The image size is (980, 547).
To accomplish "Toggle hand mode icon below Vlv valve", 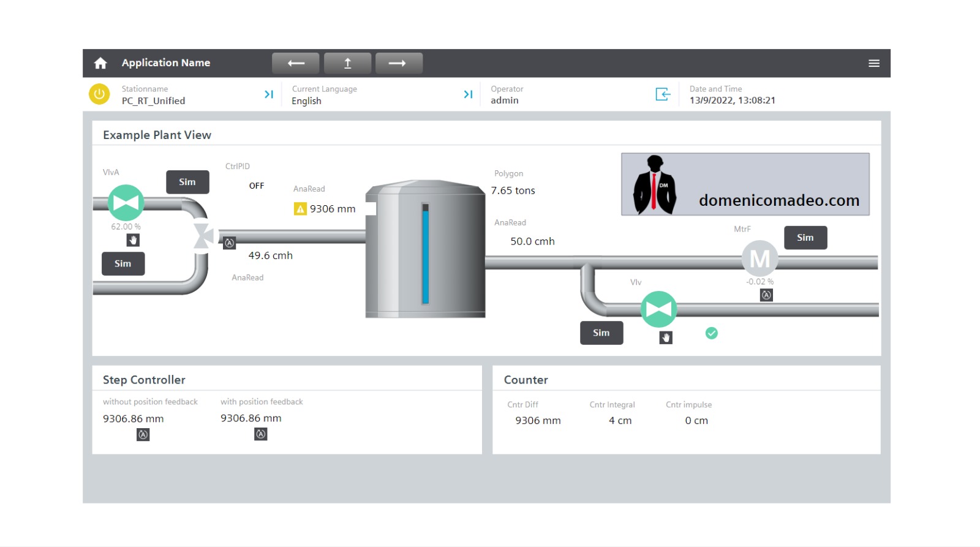I will [x=666, y=338].
